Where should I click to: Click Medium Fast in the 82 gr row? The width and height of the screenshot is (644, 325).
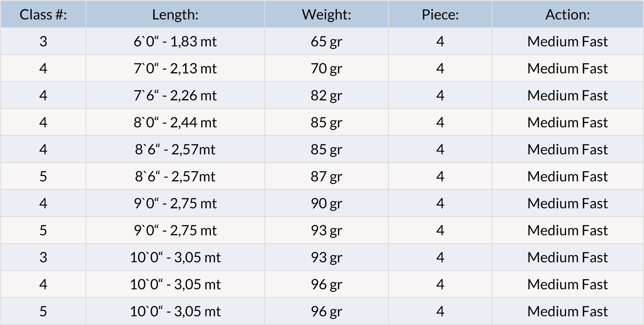point(568,95)
